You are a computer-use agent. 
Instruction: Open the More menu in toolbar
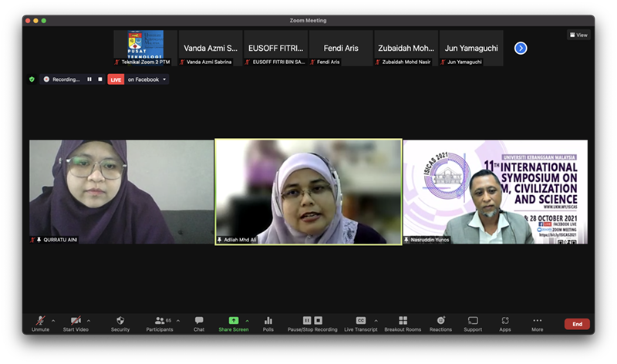[537, 322]
